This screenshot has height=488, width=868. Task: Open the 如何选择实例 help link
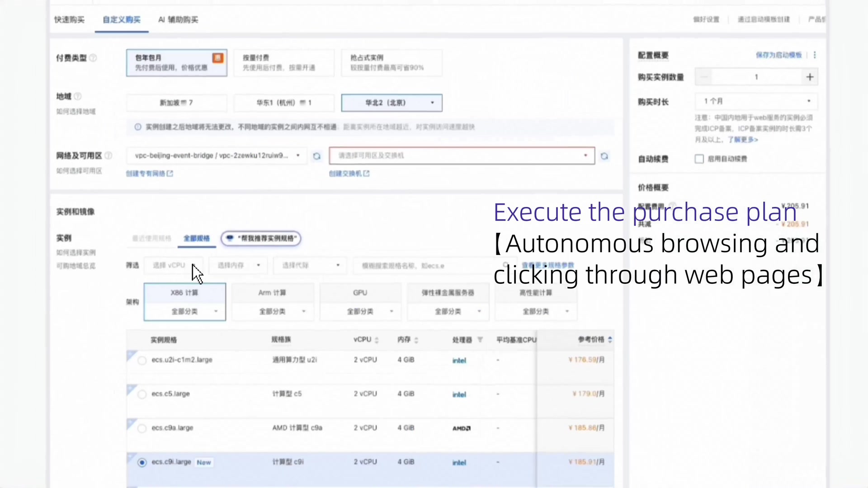[x=76, y=253]
